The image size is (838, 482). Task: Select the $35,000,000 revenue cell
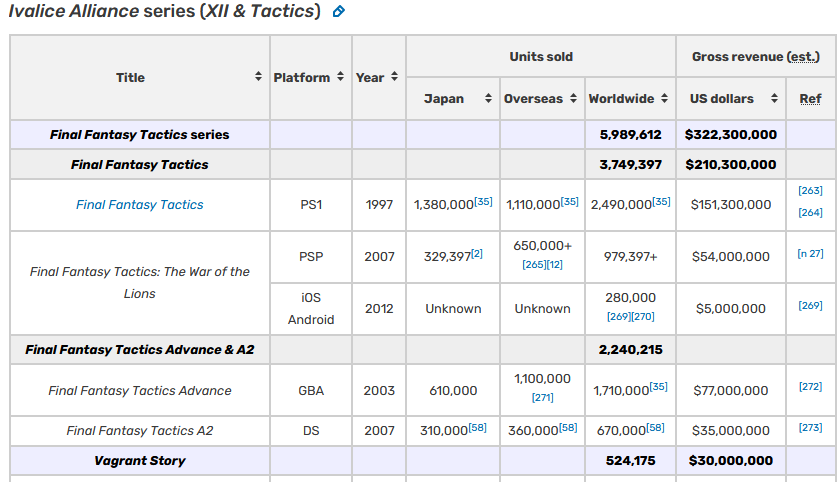pos(731,431)
